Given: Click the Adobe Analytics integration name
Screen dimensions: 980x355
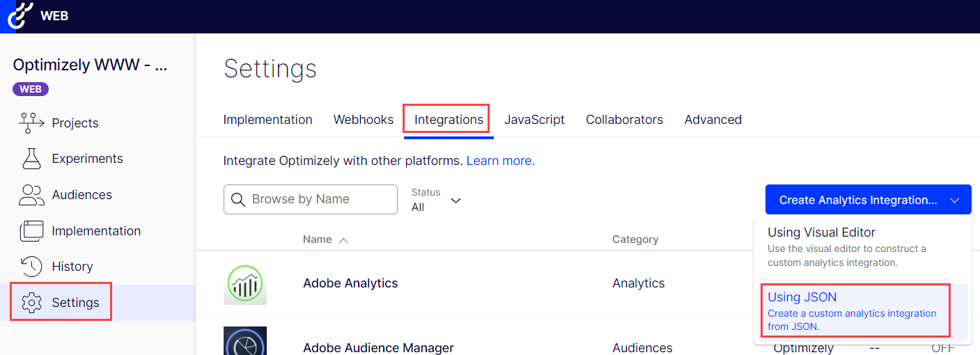Looking at the screenshot, I should click(x=350, y=283).
